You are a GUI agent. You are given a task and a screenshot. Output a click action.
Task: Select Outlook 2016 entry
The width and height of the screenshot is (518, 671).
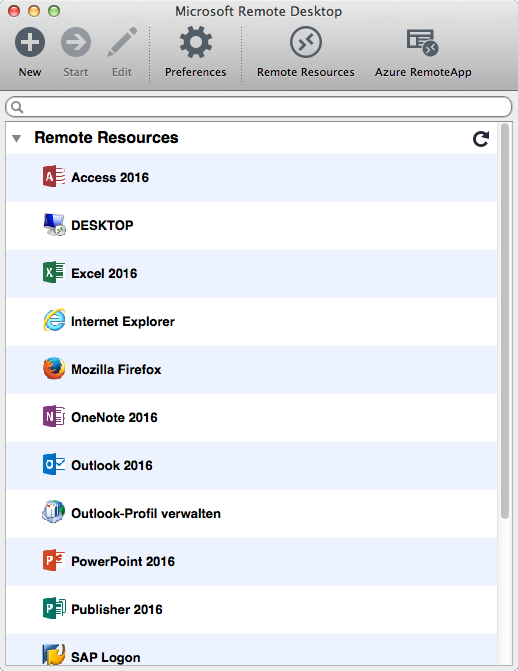click(x=251, y=465)
